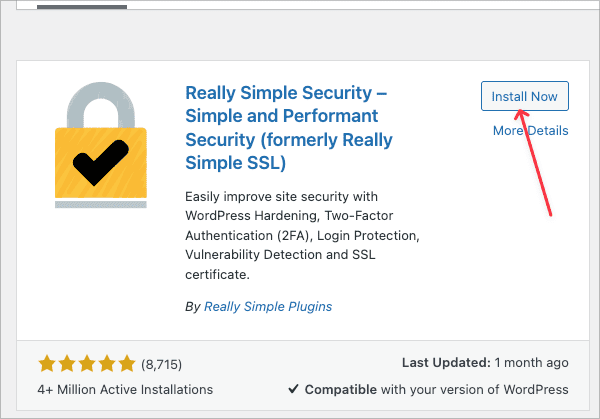Open the More Details link
Screen dimensions: 600x419
pyautogui.click(x=530, y=130)
